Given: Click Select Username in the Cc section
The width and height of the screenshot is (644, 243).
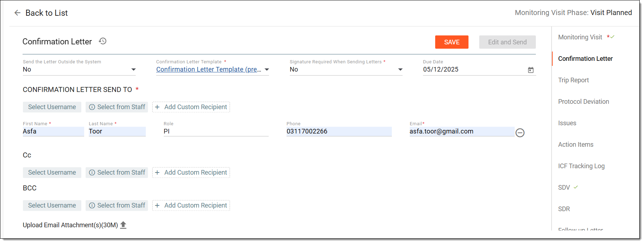Looking at the screenshot, I should [x=52, y=172].
